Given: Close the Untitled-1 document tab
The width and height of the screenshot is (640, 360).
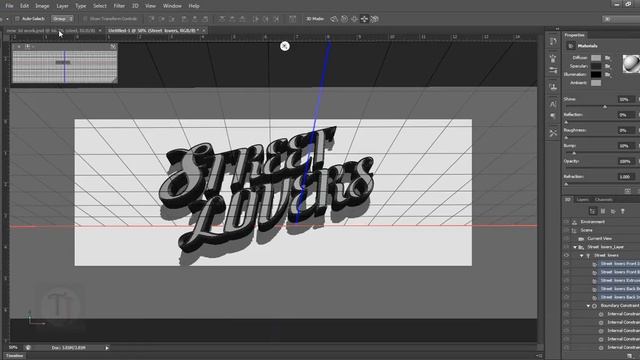Looking at the screenshot, I should click(x=204, y=31).
